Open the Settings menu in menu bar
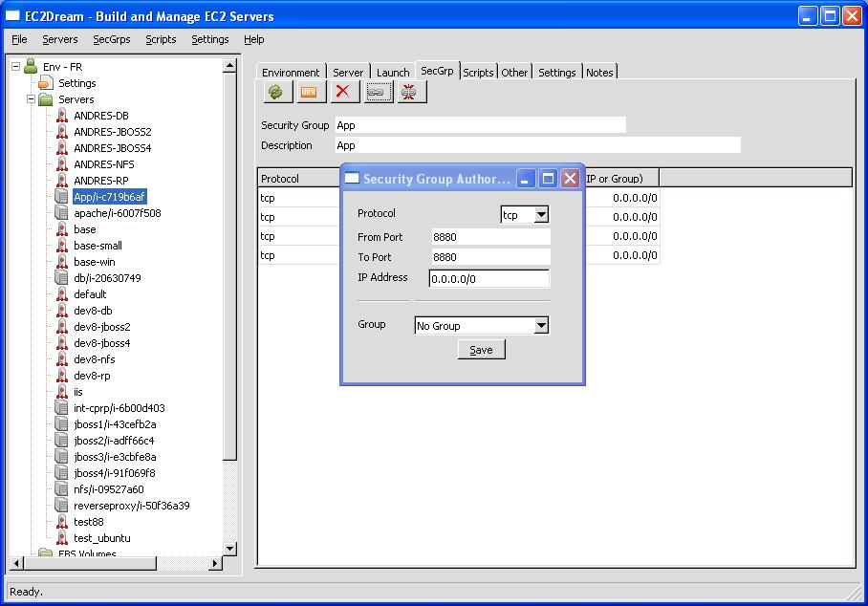The image size is (868, 606). [x=210, y=39]
